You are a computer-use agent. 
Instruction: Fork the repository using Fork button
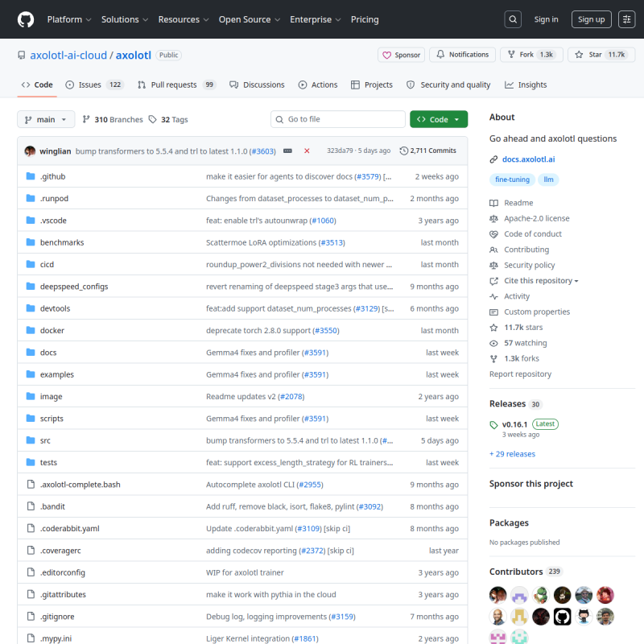tap(531, 55)
